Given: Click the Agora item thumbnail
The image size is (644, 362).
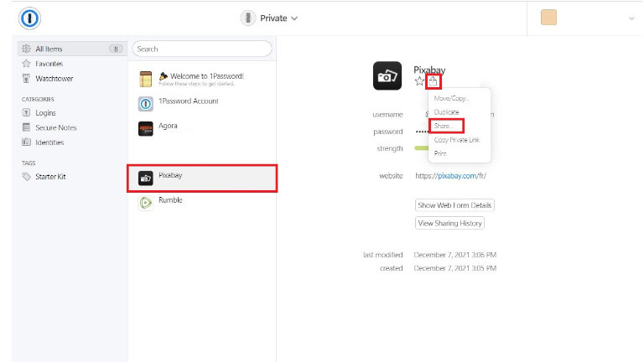Looking at the screenshot, I should [145, 129].
